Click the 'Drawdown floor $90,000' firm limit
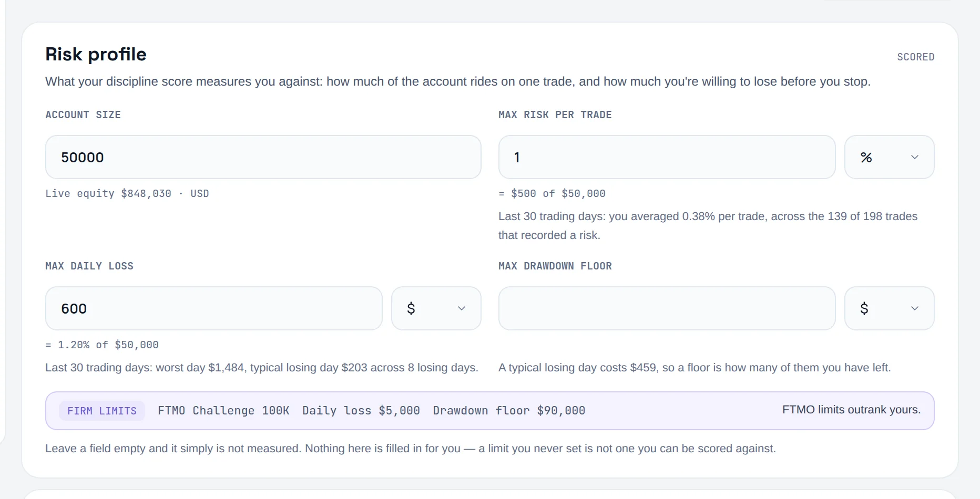980x499 pixels. (x=509, y=411)
